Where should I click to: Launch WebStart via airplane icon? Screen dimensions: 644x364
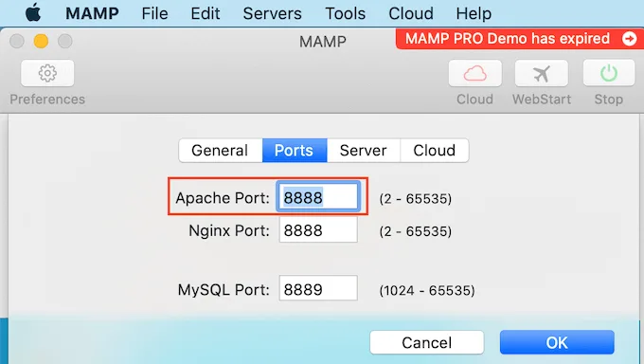542,73
